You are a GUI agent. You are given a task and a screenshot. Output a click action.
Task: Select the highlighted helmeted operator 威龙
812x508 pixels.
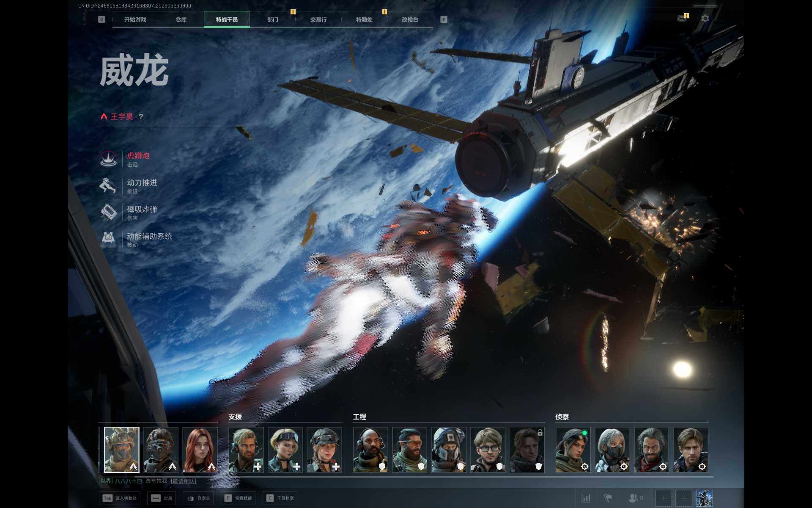(x=122, y=450)
